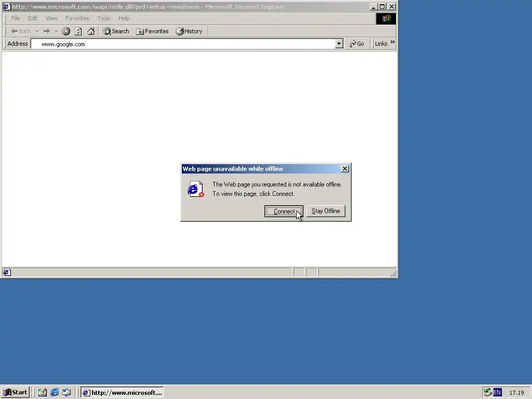Open the Favorites menu
Image resolution: width=532 pixels, height=399 pixels.
pyautogui.click(x=77, y=18)
